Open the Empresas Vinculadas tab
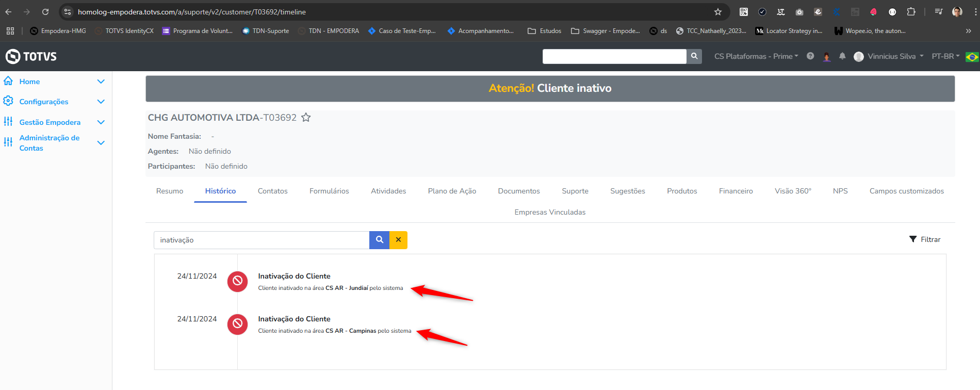This screenshot has height=390, width=980. [550, 212]
